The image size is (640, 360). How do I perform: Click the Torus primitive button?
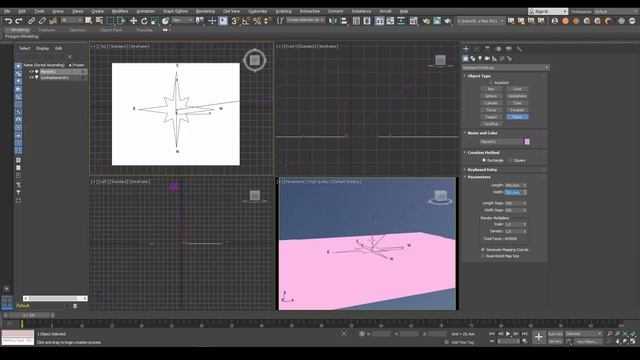(491, 110)
